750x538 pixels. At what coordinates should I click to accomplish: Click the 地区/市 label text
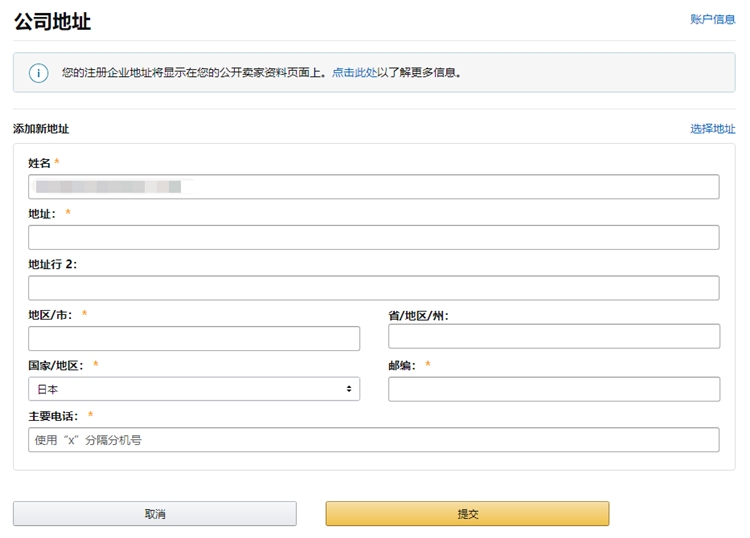(x=50, y=315)
